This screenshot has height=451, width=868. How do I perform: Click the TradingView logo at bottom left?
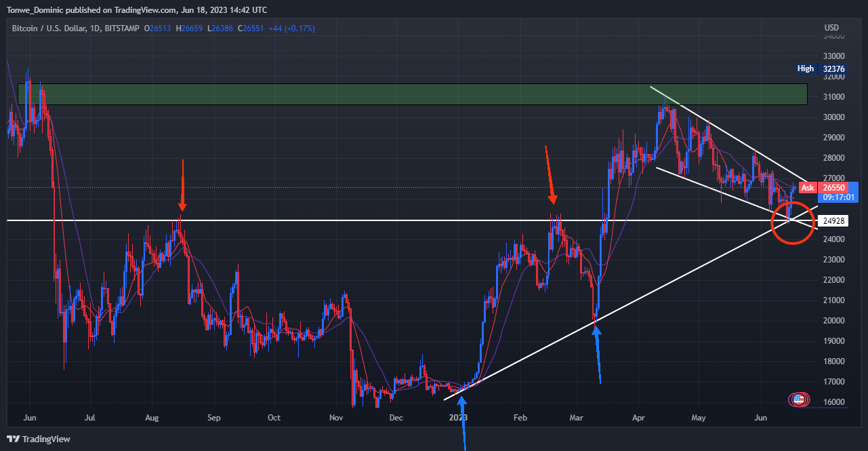[x=39, y=439]
